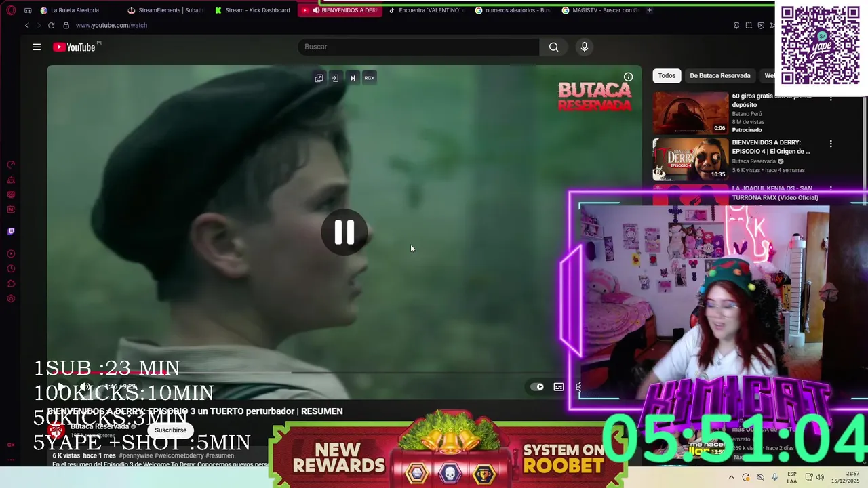Click the YouTube search magnifier button

click(x=554, y=47)
